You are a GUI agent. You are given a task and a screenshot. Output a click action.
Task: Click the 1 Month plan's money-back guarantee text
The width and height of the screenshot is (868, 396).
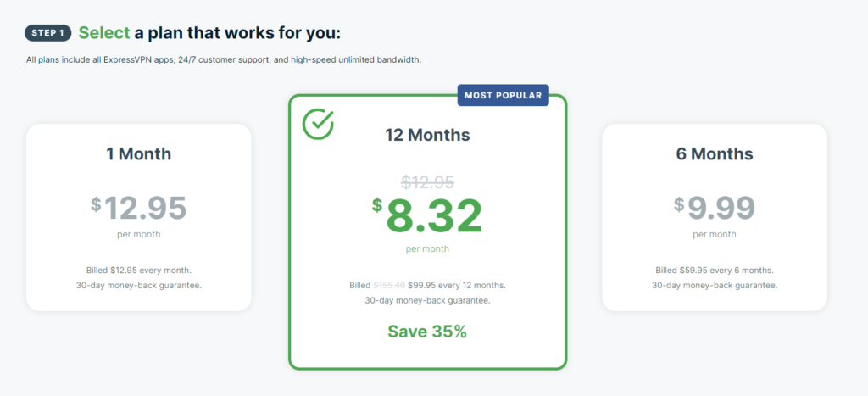138,285
